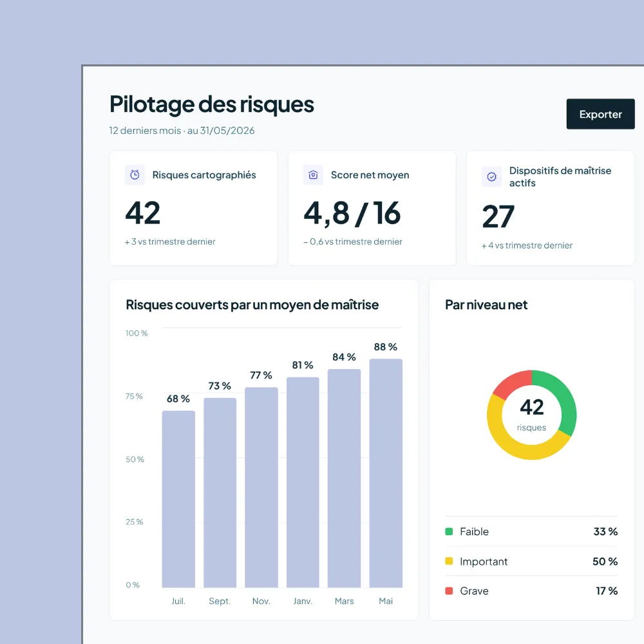The height and width of the screenshot is (644, 644).
Task: Select the green Faible legend swatch
Action: click(x=449, y=531)
